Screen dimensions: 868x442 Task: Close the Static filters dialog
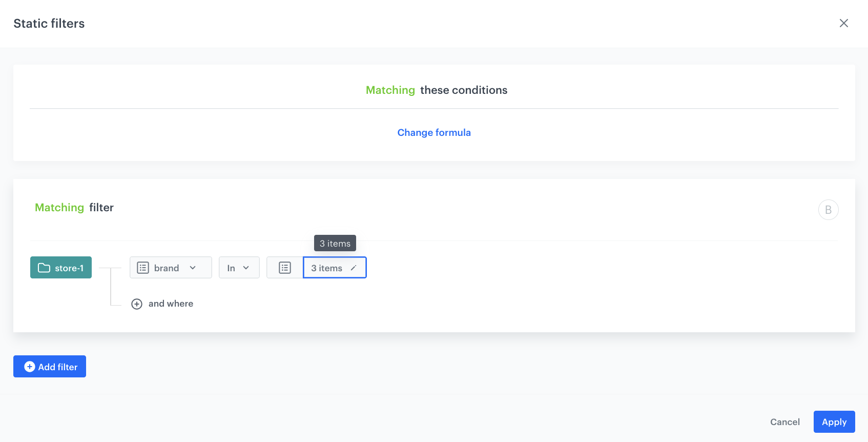[843, 23]
